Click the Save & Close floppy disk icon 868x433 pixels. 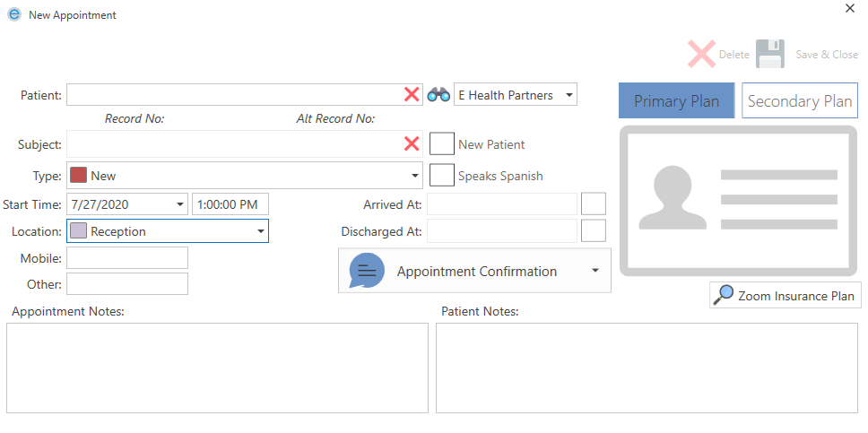(x=770, y=55)
